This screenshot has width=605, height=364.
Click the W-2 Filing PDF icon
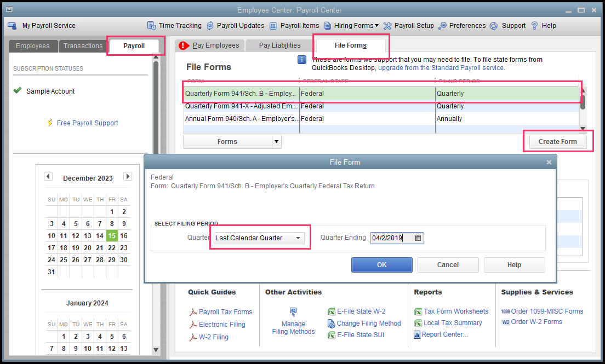(193, 337)
